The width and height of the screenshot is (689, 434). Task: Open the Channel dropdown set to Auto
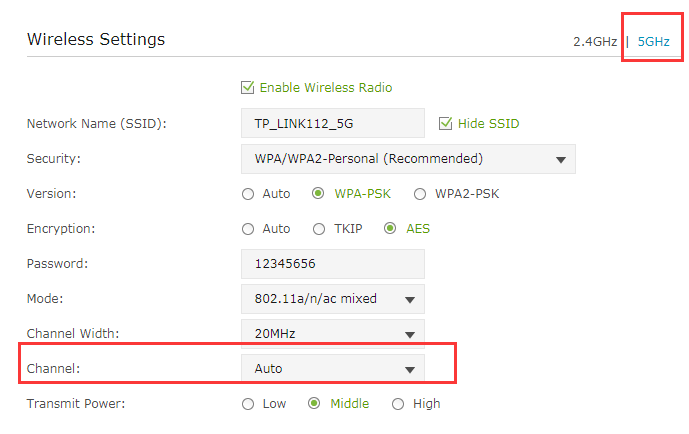333,368
